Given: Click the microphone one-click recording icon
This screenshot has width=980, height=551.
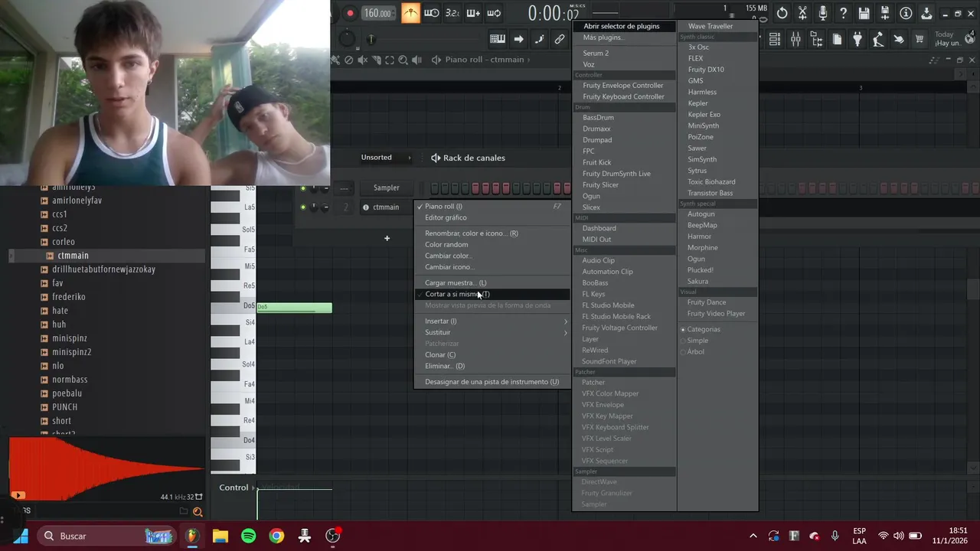Looking at the screenshot, I should (823, 13).
